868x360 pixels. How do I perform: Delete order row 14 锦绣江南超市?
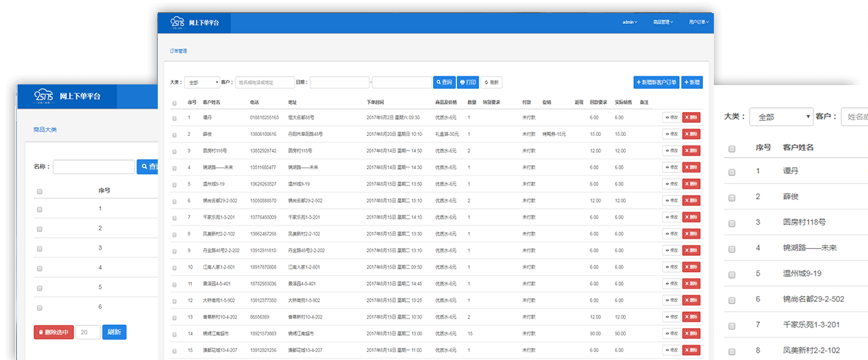tap(691, 333)
